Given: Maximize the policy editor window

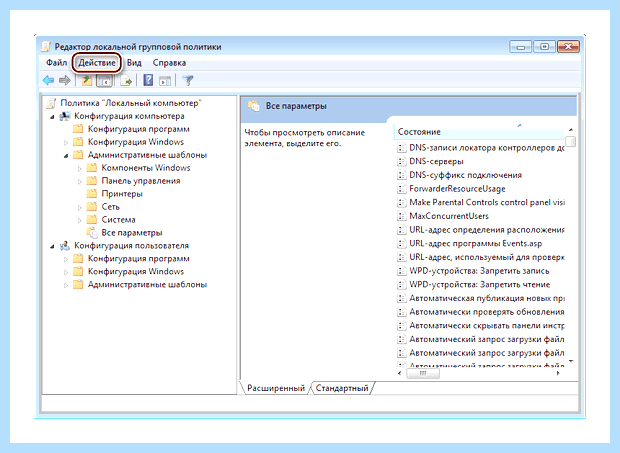Looking at the screenshot, I should coord(544,47).
